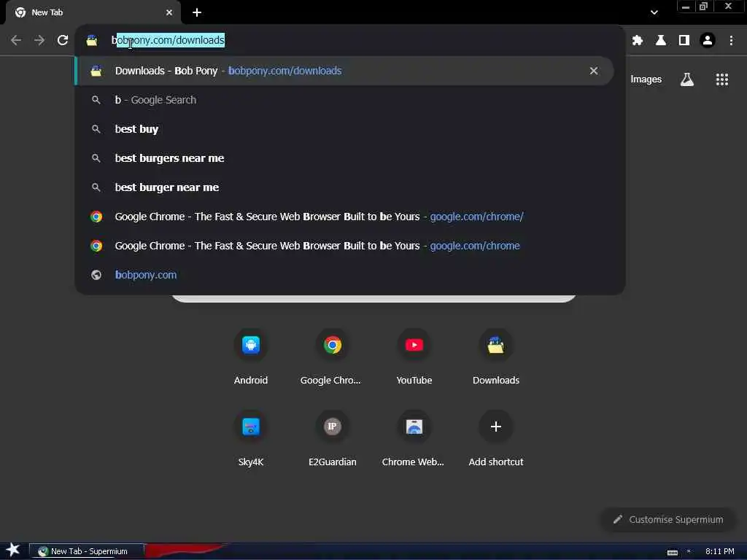
Task: Open the Extensions puzzle icon
Action: pos(638,41)
